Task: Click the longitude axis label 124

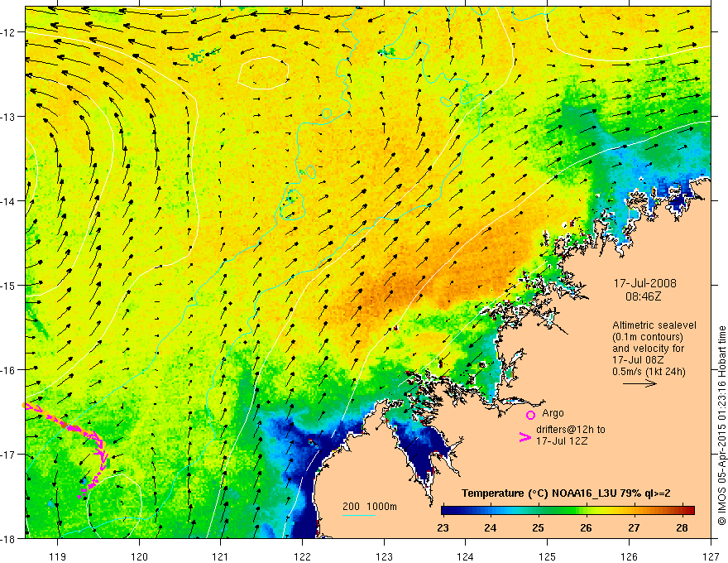Action: [x=466, y=556]
